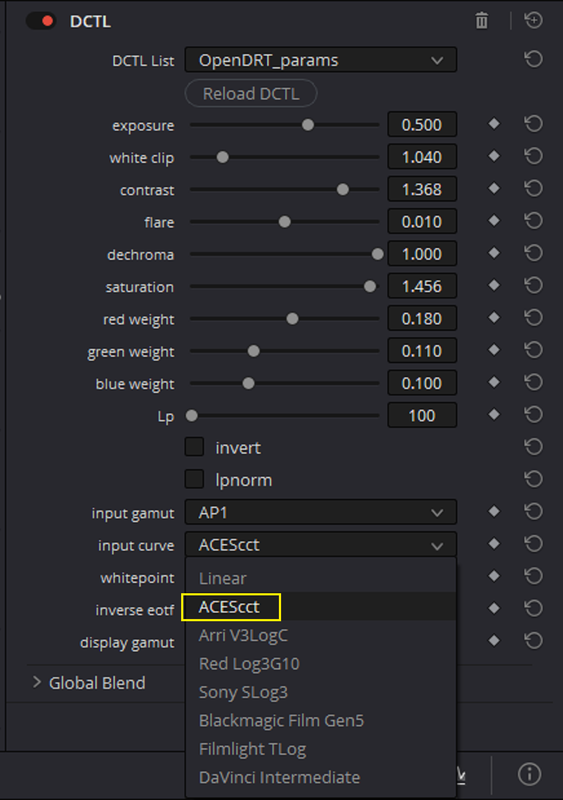Viewport: 563px width, 800px height.
Task: Reset the dechroma parameter
Action: [x=533, y=253]
